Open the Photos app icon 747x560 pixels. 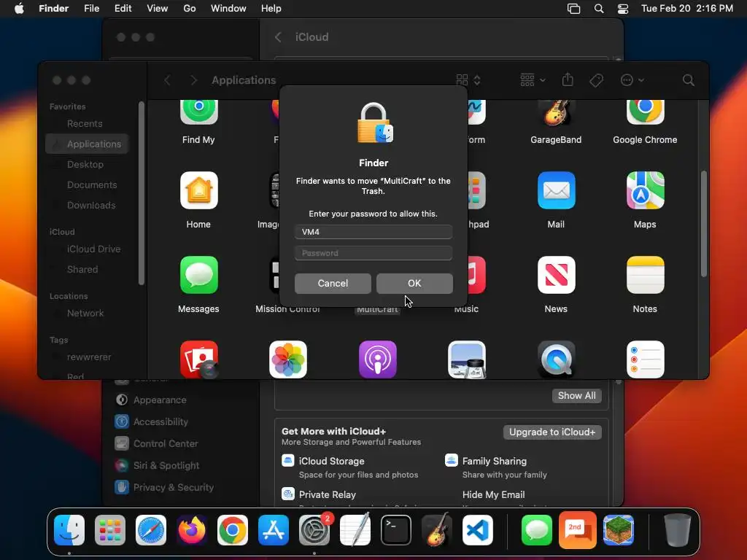point(287,359)
